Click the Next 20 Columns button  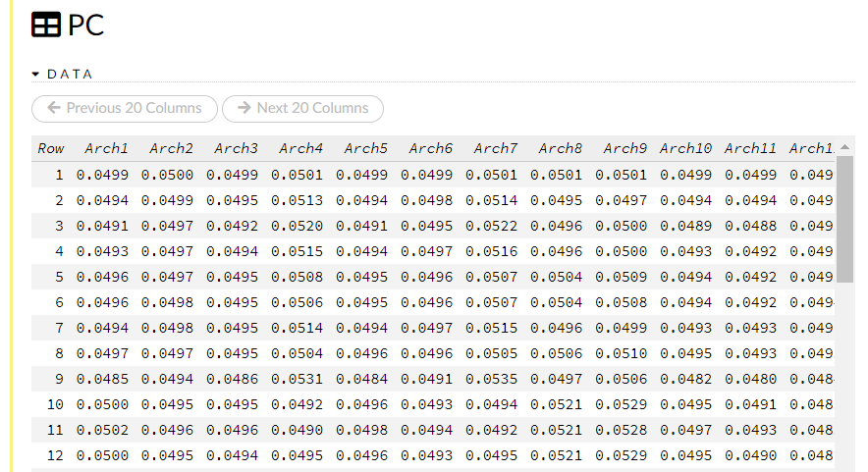click(x=302, y=108)
